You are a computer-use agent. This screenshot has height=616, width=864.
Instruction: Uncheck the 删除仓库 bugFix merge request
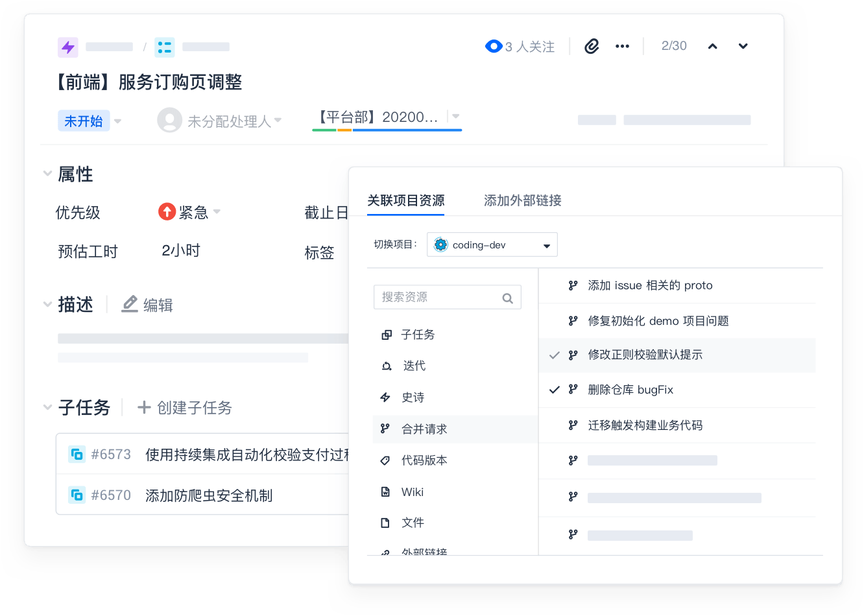[x=555, y=390]
